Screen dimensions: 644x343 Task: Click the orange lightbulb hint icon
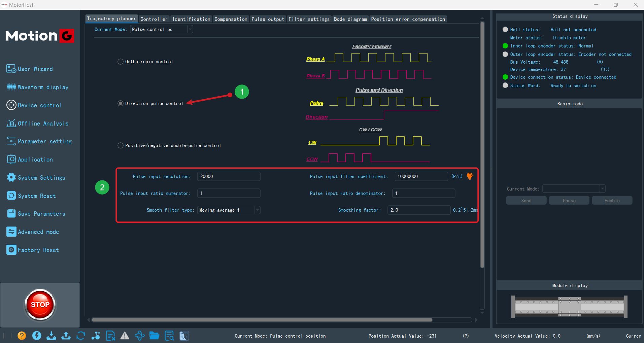(x=470, y=176)
